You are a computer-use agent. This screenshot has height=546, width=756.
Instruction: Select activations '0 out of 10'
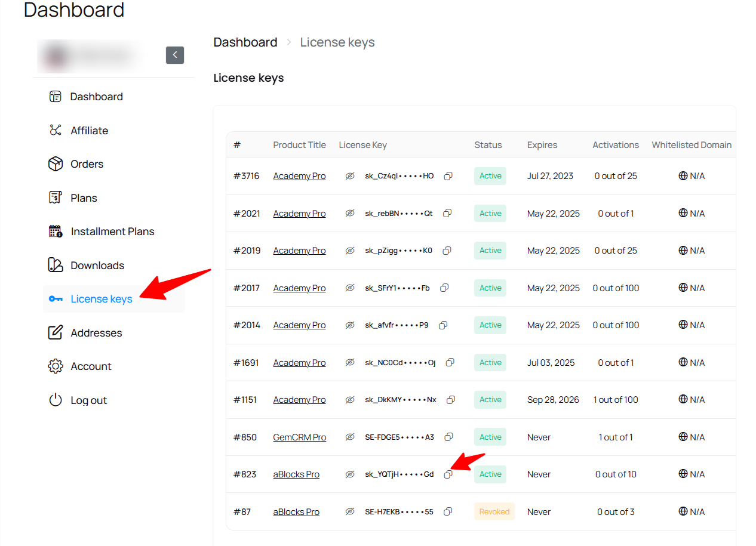(616, 474)
